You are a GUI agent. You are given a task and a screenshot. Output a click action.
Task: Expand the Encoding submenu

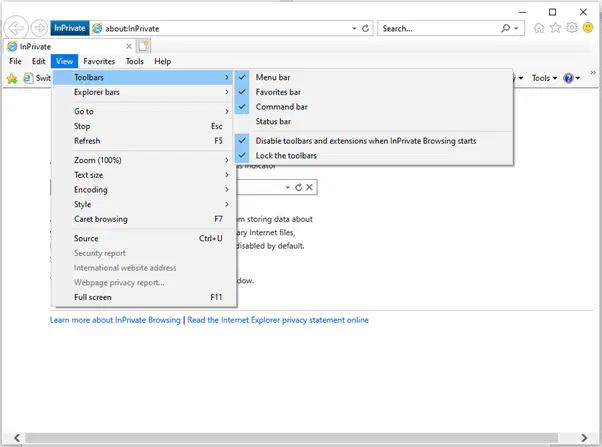click(x=143, y=190)
